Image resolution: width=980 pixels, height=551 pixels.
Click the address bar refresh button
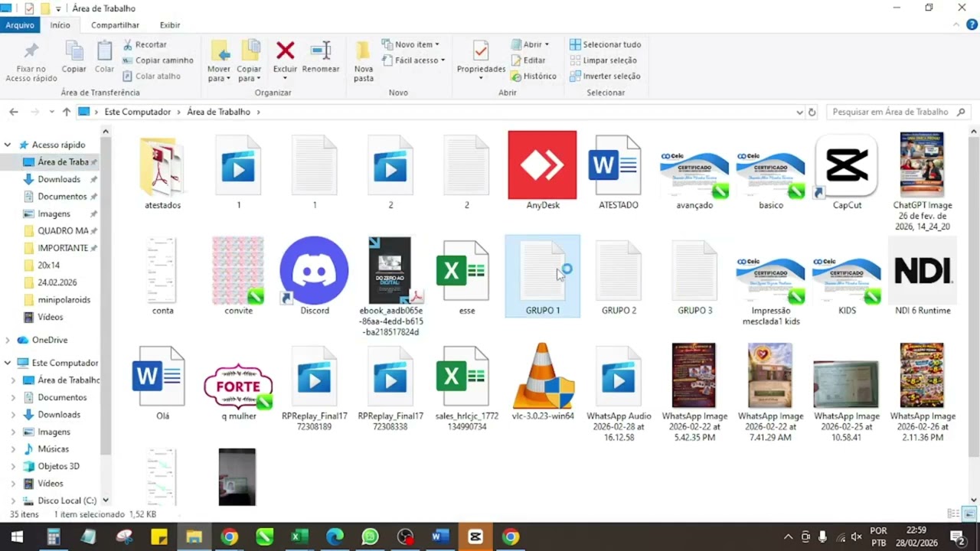(812, 112)
